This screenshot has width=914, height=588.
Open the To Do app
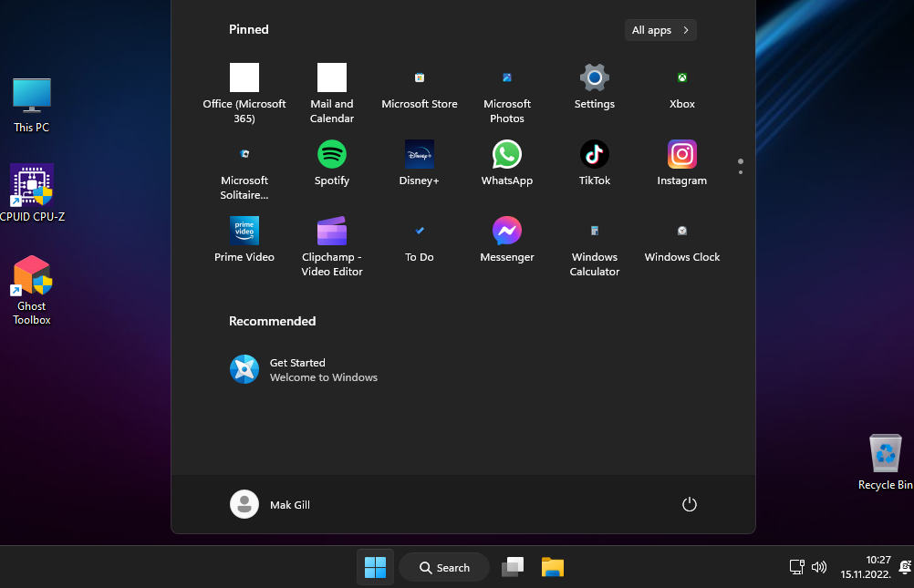point(419,239)
